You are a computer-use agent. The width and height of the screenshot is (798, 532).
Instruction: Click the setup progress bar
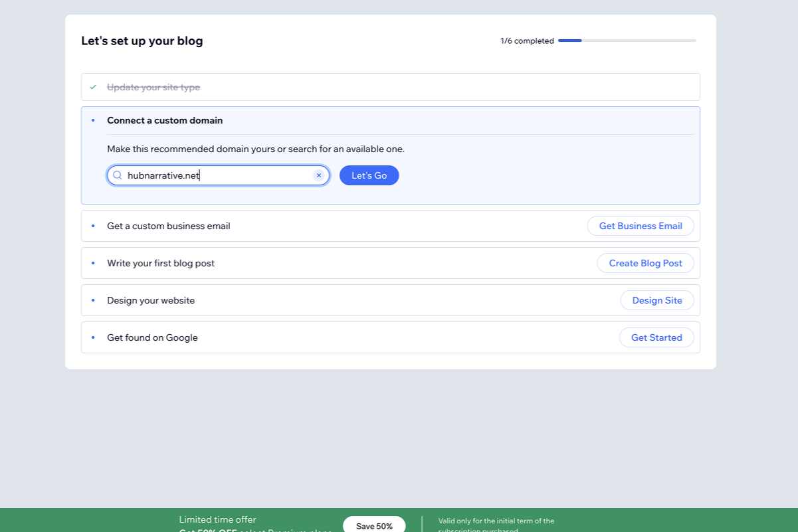[627, 41]
